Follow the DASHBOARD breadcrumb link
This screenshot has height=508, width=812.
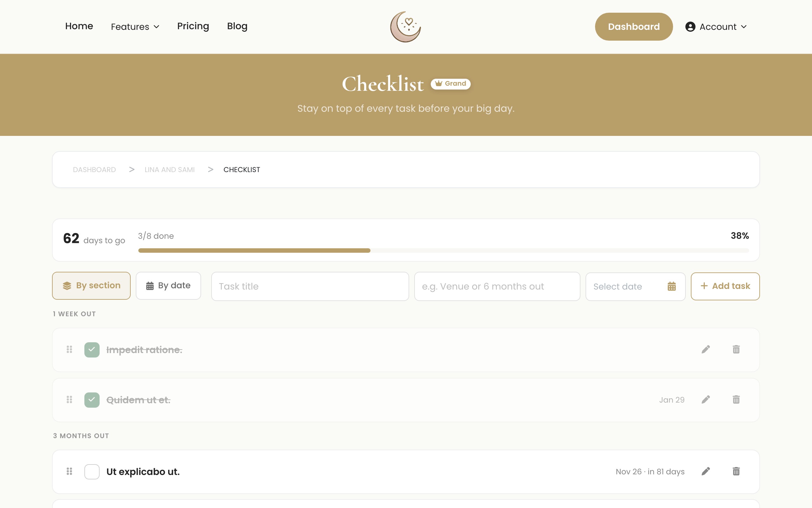click(94, 170)
